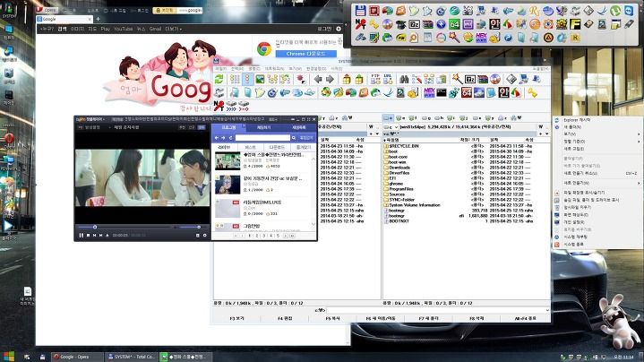The image size is (644, 362).
Task: Click the search magnifier in the media player browser
Action: coord(294,138)
